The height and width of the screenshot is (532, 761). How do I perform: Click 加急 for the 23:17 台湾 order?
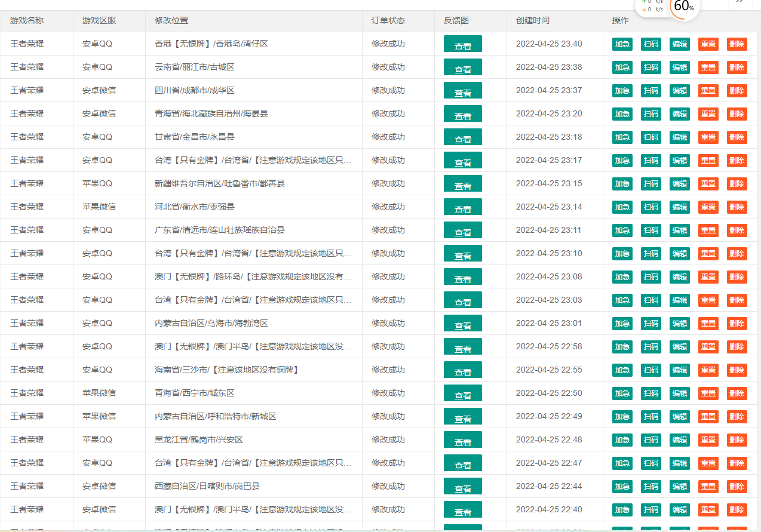coord(622,161)
